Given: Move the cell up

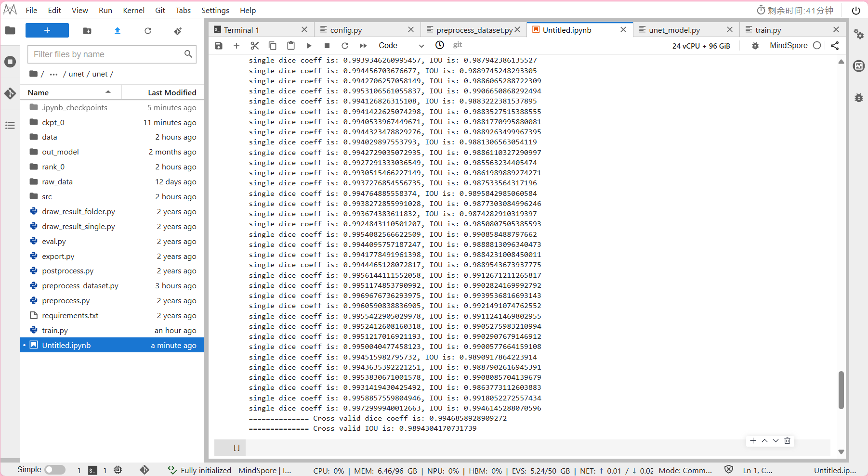Looking at the screenshot, I should [764, 441].
